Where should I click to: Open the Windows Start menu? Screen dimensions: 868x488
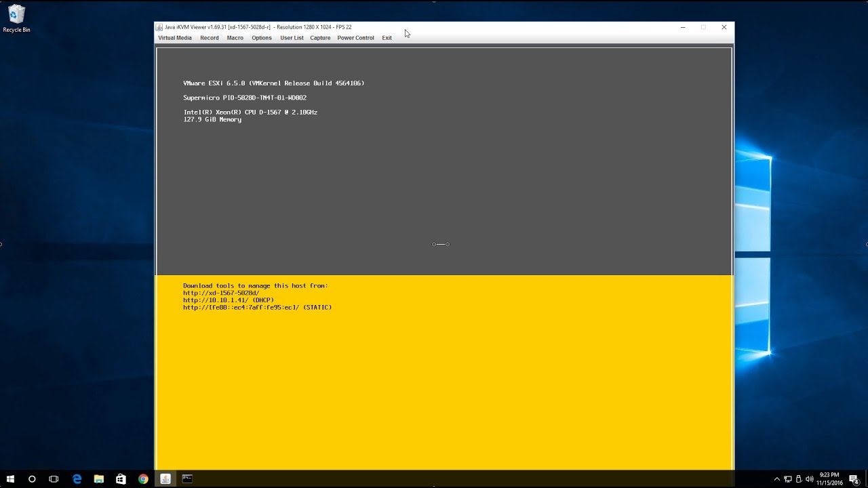(10, 479)
